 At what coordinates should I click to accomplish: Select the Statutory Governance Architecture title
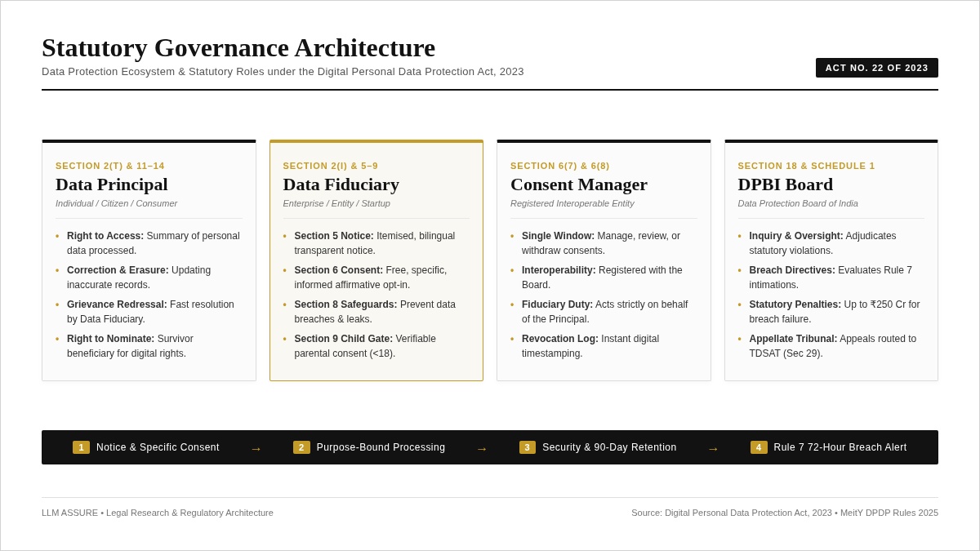[x=238, y=47]
